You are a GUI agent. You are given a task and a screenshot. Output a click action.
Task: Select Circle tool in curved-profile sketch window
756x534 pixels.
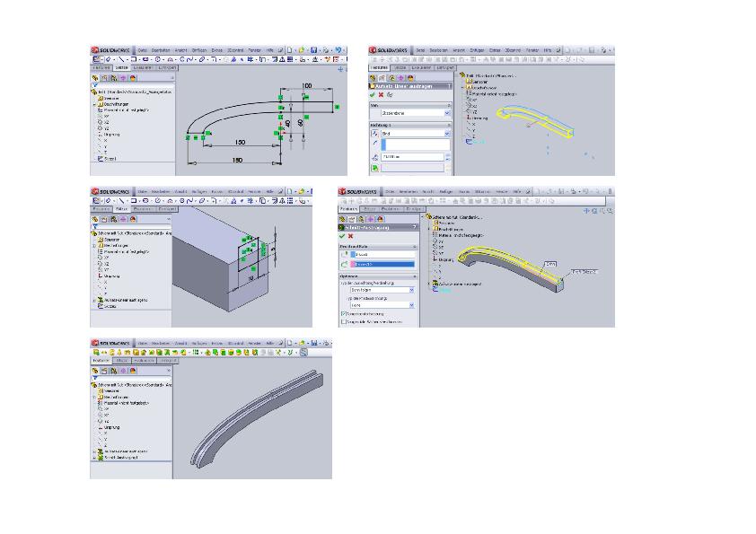(158, 59)
